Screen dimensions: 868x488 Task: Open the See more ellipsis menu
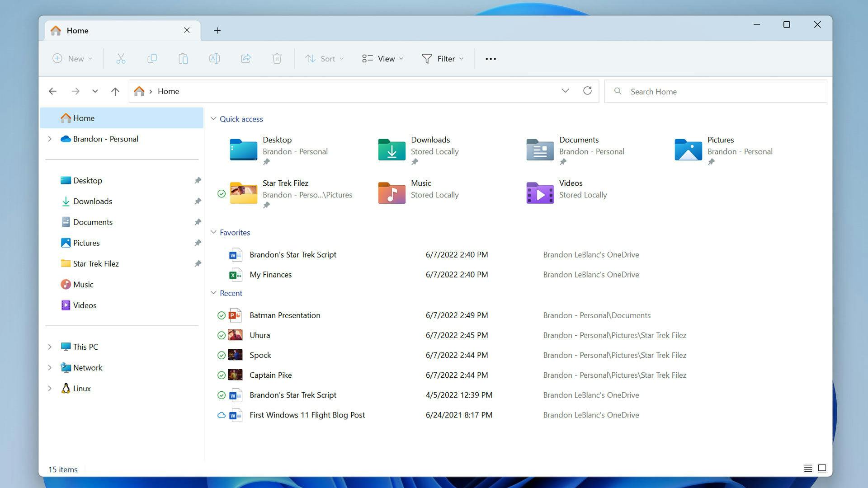coord(491,59)
